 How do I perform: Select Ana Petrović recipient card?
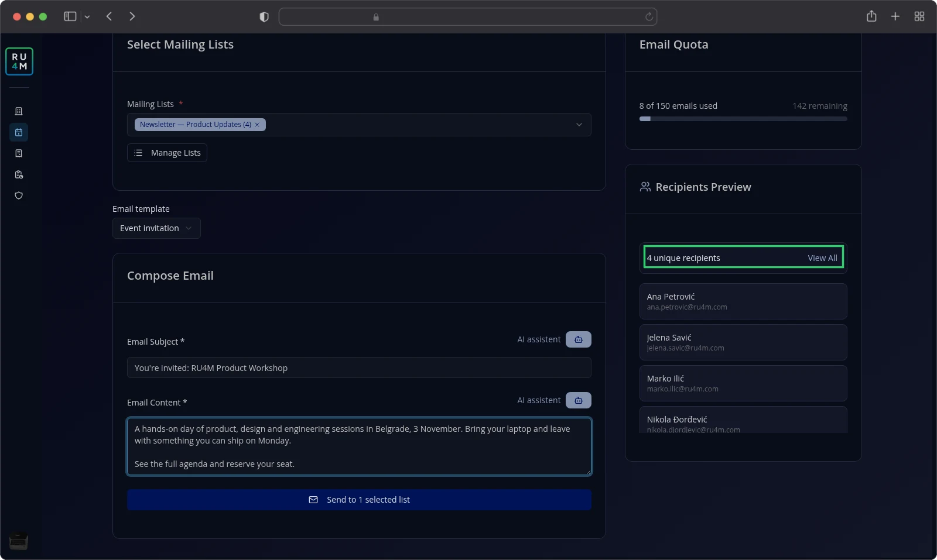click(743, 301)
